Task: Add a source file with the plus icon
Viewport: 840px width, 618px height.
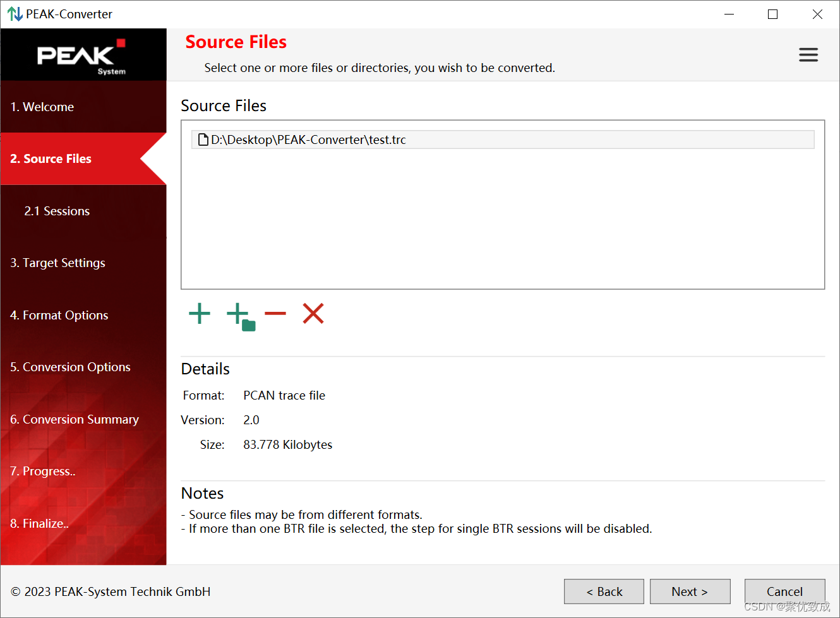Action: [200, 314]
